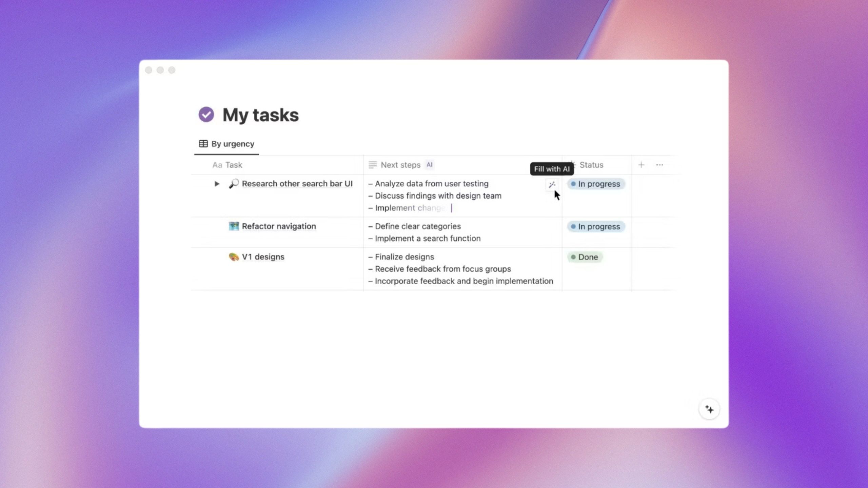Expand the collapsed task row arrow
This screenshot has width=868, height=488.
point(217,184)
